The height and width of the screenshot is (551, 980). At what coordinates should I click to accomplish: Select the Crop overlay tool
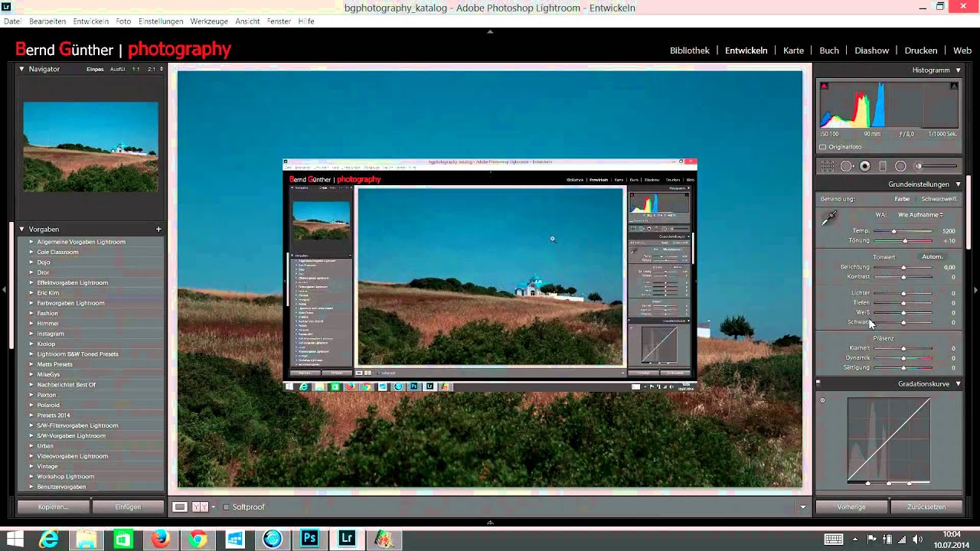[x=828, y=166]
